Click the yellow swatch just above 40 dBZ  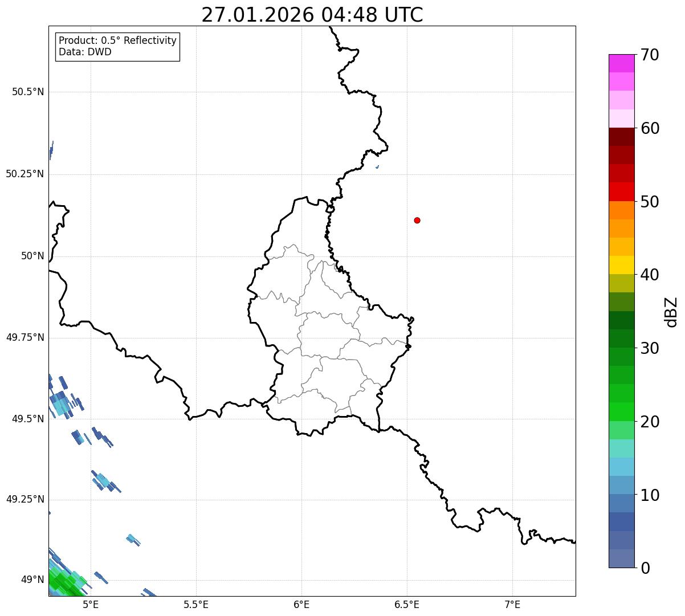(621, 265)
